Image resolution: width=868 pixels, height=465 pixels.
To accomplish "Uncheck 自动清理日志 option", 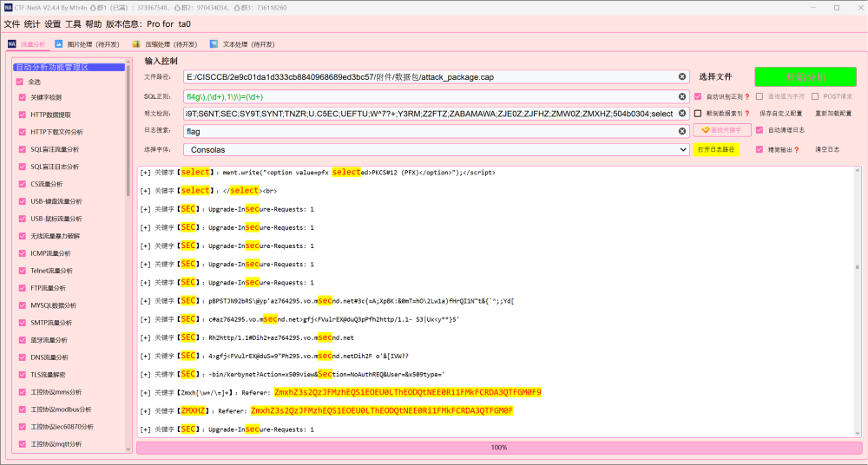I will point(759,131).
